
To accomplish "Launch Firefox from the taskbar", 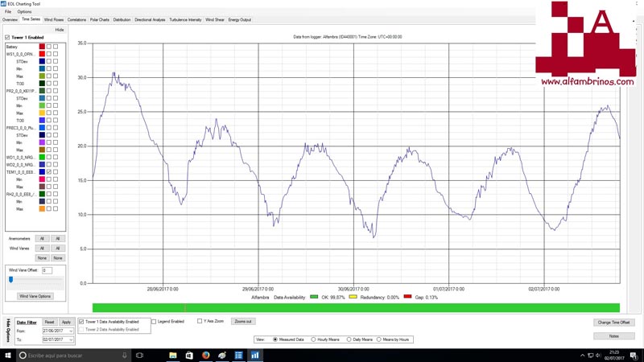I will tap(206, 356).
